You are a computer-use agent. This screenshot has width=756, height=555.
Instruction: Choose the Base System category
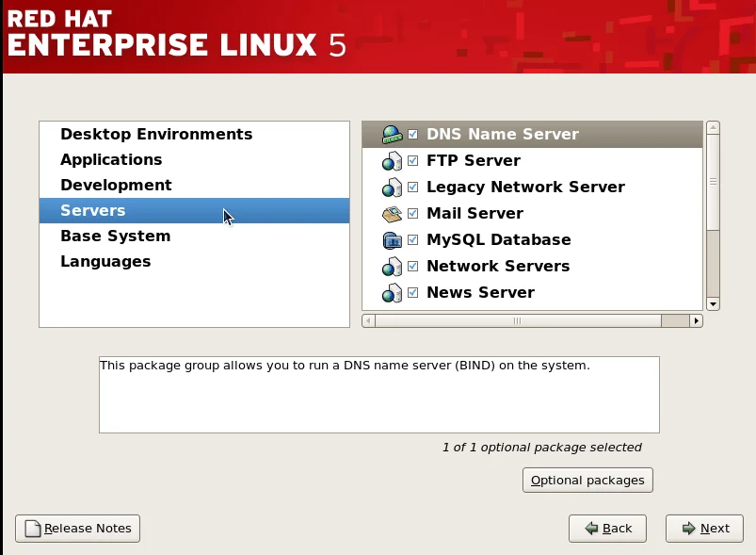(115, 236)
